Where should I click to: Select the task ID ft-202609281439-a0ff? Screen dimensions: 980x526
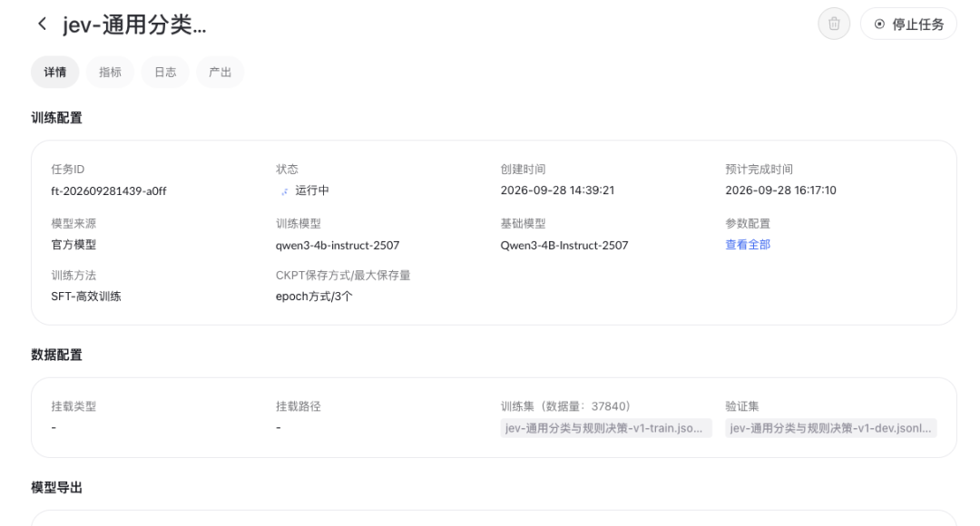109,191
